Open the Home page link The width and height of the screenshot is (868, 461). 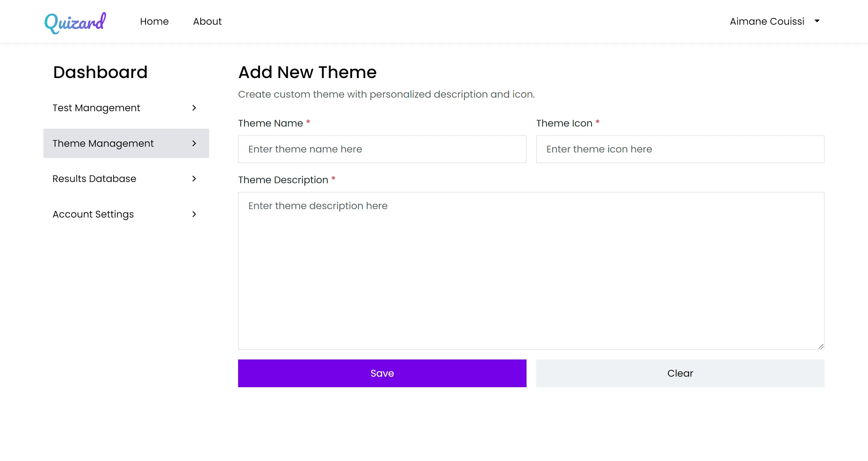click(154, 22)
